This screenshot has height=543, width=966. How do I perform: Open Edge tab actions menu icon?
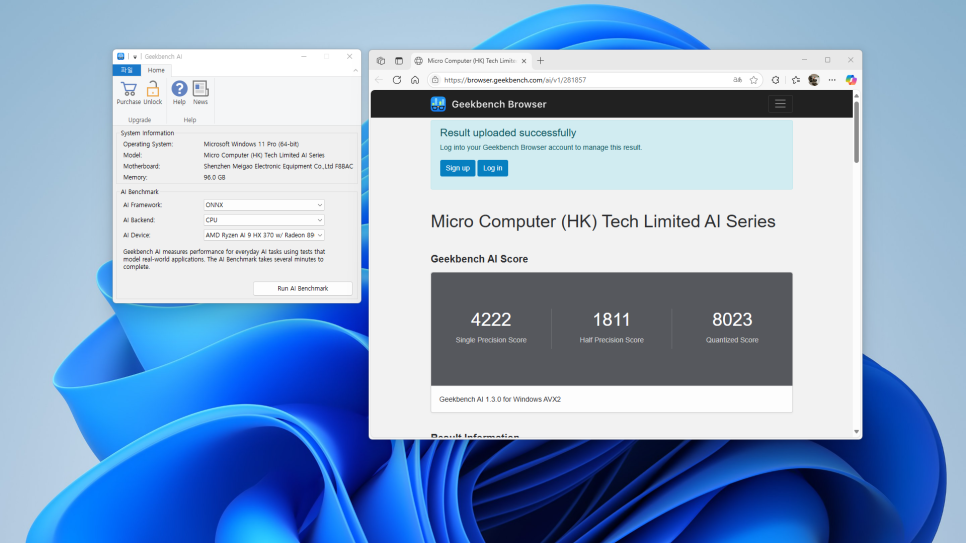point(399,60)
